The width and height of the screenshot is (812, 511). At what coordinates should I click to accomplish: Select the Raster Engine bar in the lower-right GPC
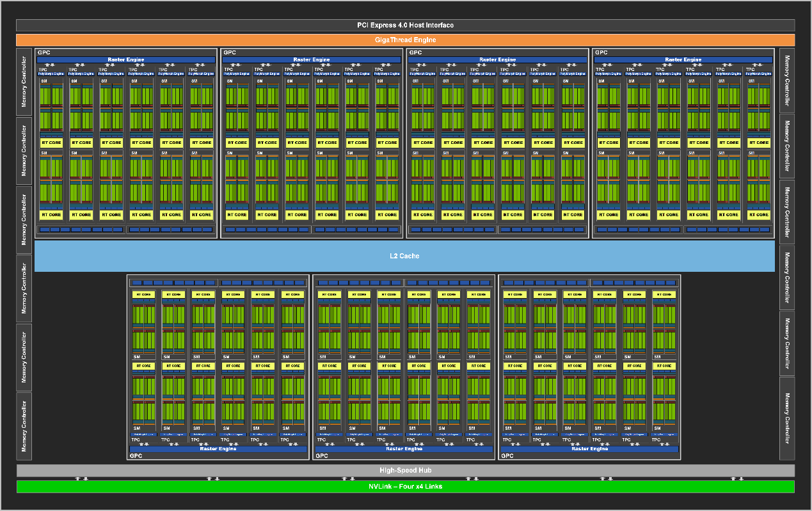click(x=589, y=449)
